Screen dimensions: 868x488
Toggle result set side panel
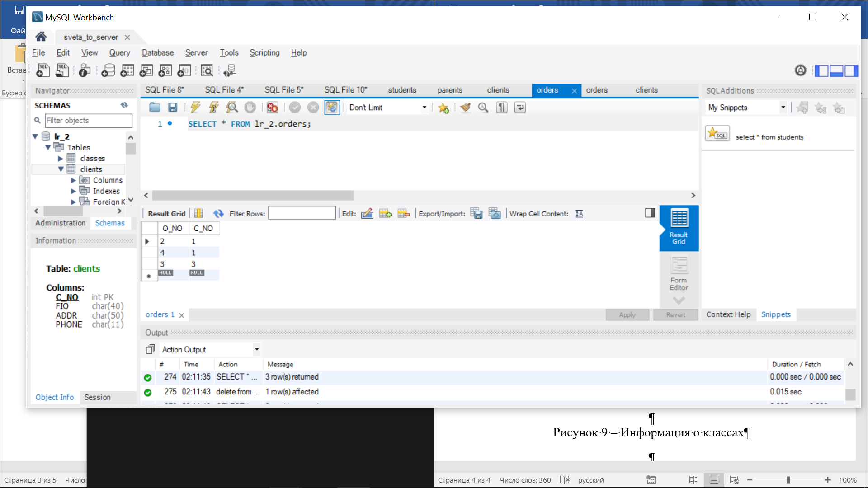click(x=650, y=213)
